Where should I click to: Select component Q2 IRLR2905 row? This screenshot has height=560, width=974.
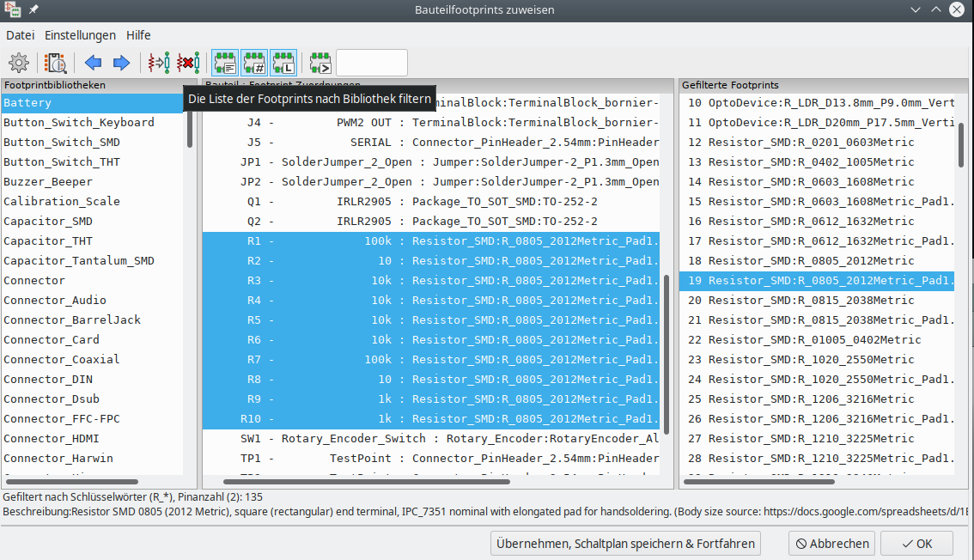[431, 222]
